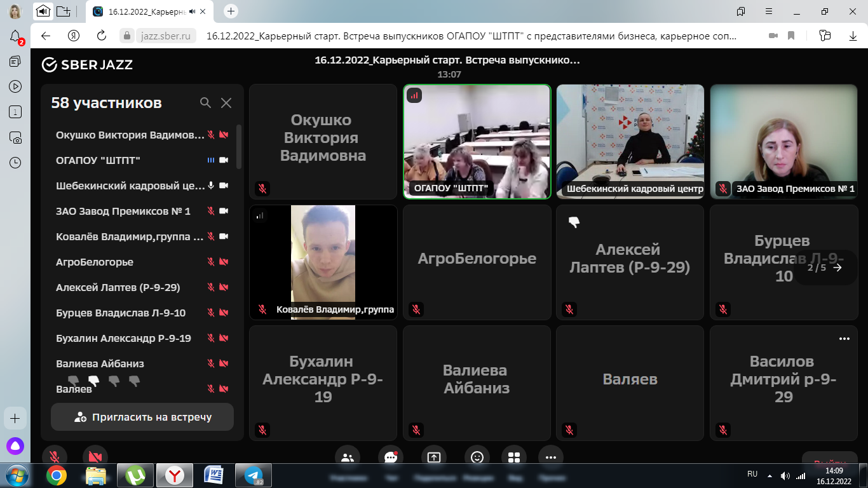
Task: Open tab count icon in browser sidebar
Action: click(x=15, y=112)
